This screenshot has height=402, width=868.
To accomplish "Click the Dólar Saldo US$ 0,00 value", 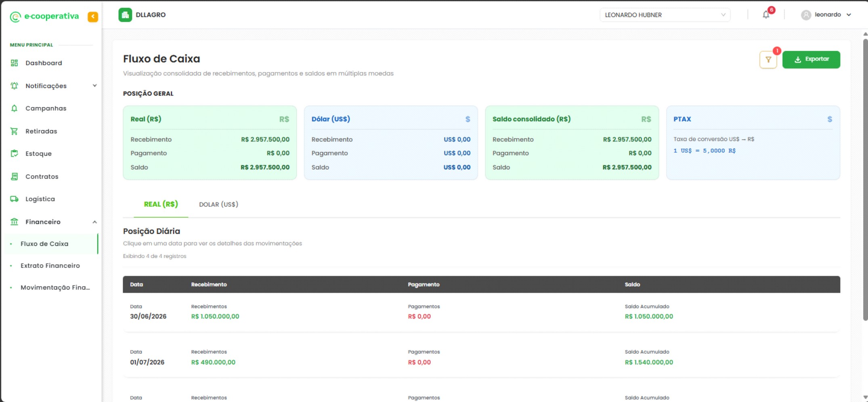I will tap(457, 167).
